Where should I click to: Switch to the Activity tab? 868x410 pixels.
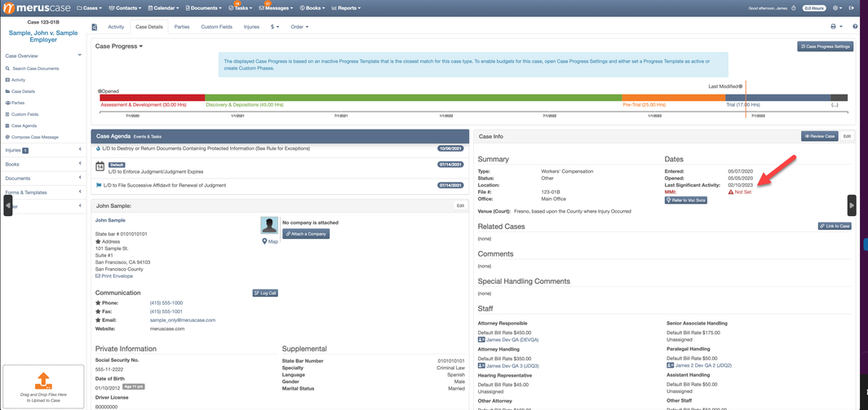116,27
